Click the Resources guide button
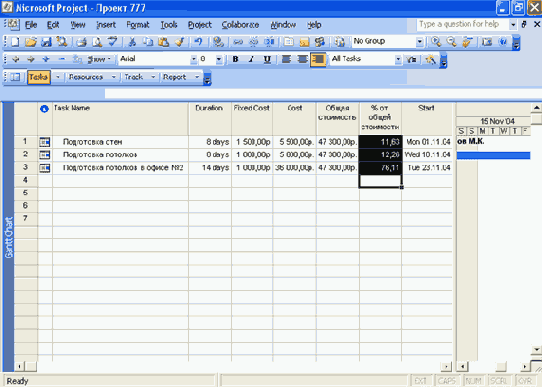Screen dimensions: 542x387 (86, 77)
